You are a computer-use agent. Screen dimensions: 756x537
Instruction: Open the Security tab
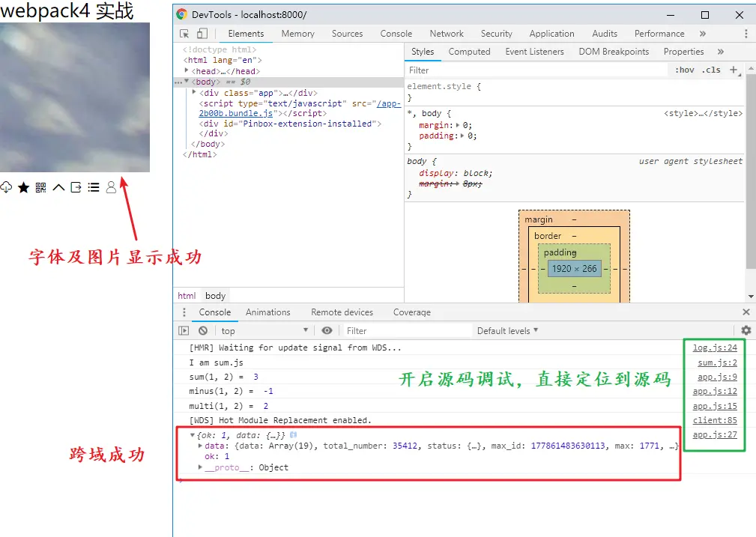click(x=496, y=34)
